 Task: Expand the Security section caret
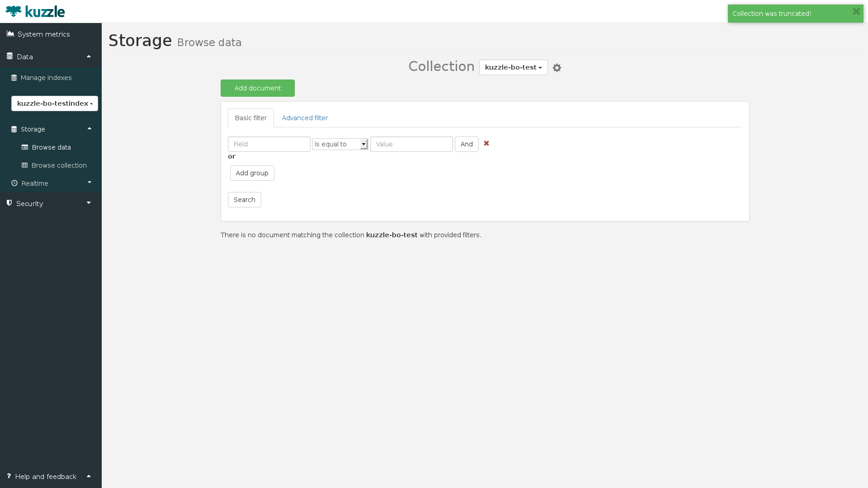click(x=89, y=203)
